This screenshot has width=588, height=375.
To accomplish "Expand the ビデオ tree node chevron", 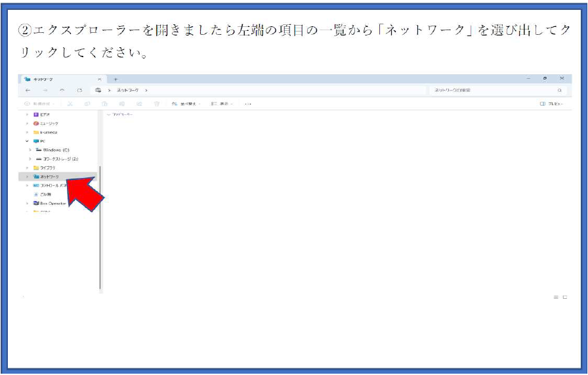I will click(x=27, y=114).
